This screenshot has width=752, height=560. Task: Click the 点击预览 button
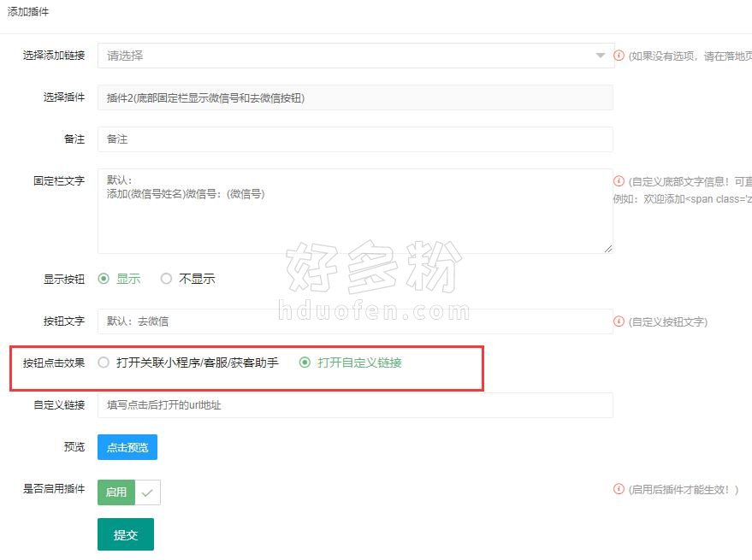tap(127, 447)
